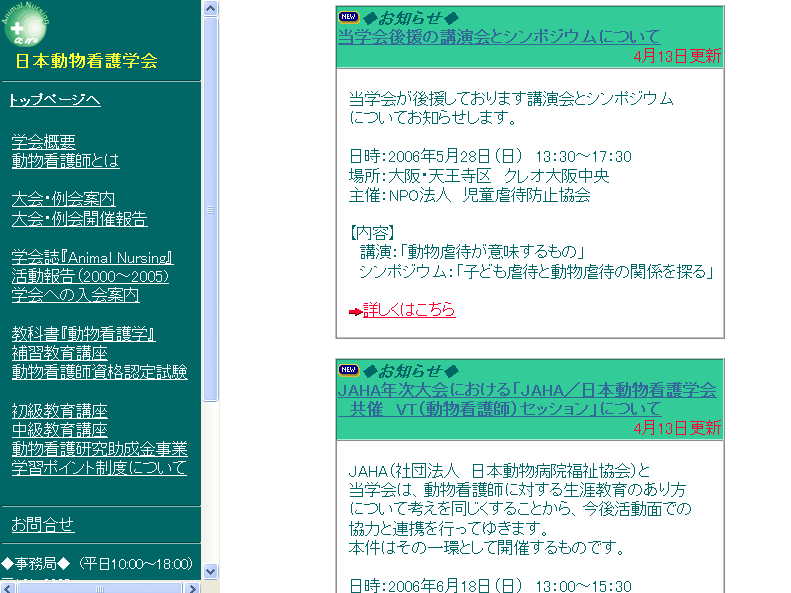Open the 動物看護師とは link
This screenshot has height=593, width=791.
point(66,161)
